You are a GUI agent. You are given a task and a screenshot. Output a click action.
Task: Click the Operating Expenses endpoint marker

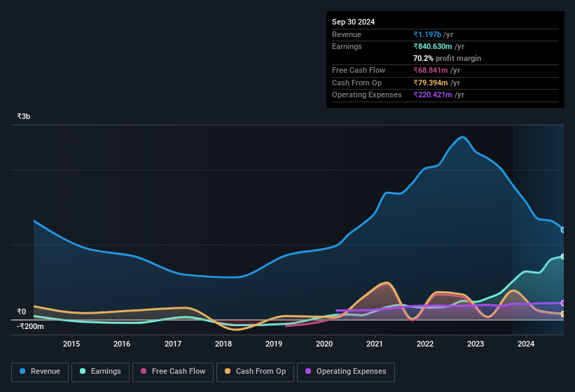point(563,303)
